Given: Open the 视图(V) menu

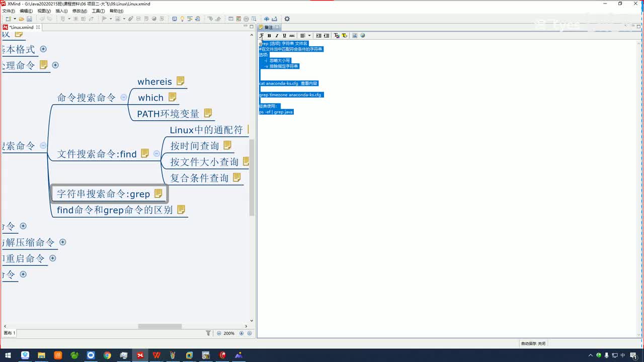Looking at the screenshot, I should tap(44, 11).
